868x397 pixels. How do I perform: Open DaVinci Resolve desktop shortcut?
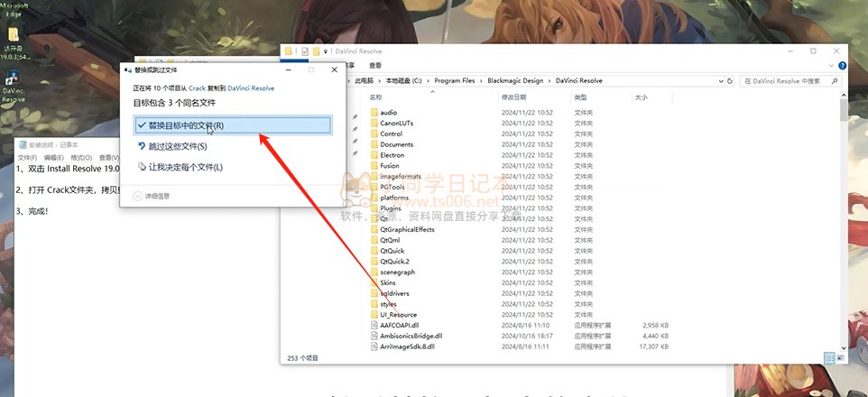point(13,87)
